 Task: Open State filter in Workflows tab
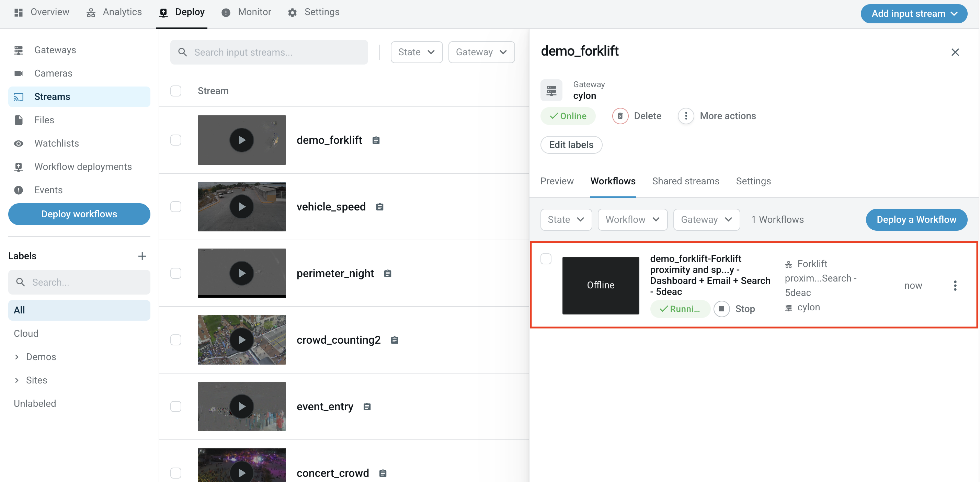(x=566, y=219)
